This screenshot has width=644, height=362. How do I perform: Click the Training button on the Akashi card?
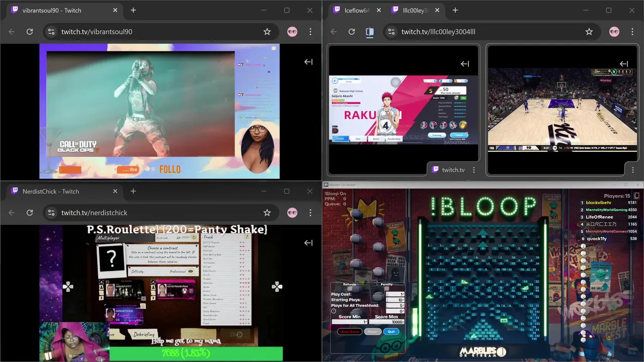[438, 135]
